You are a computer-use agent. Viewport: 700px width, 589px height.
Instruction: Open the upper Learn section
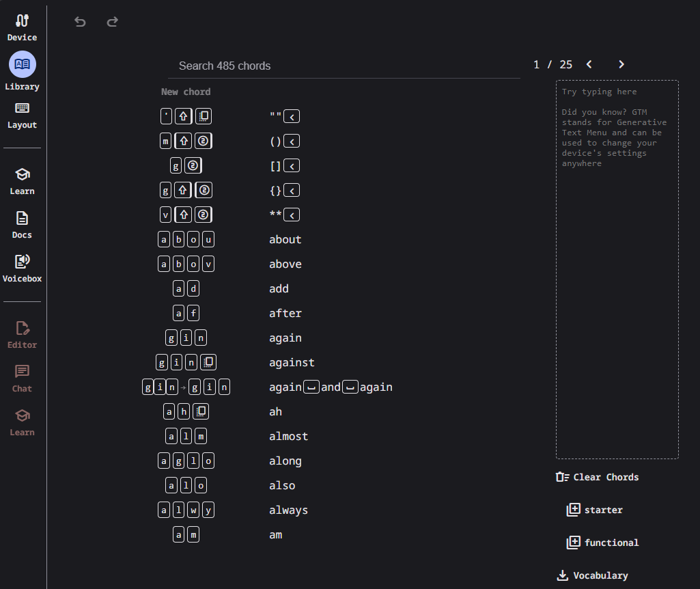pos(22,180)
